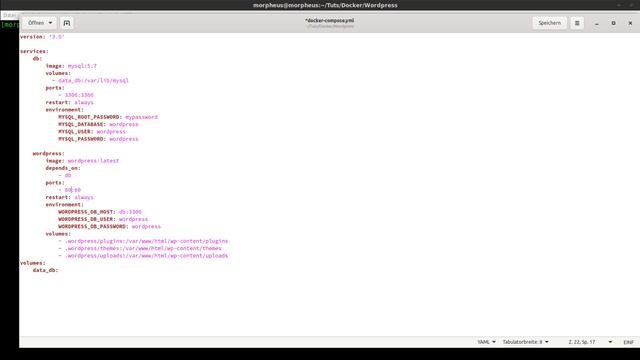Click the MYSQL_DATABASE: wordpress line
The height and width of the screenshot is (360, 640).
[98, 124]
